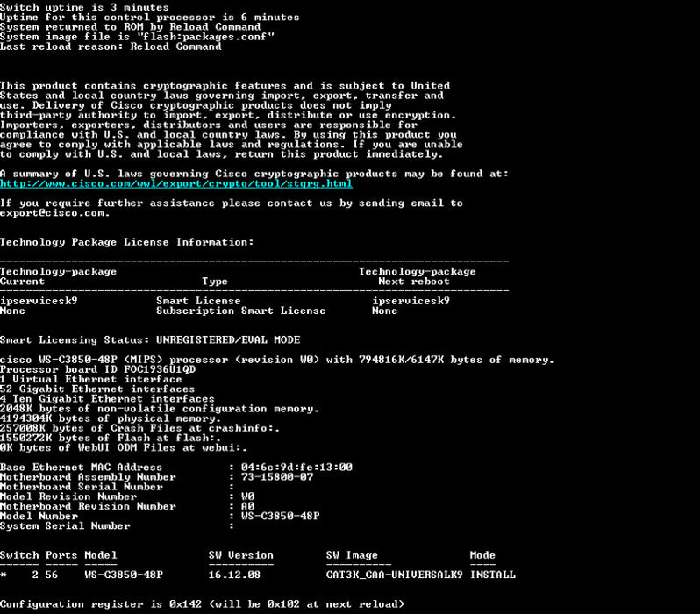This screenshot has height=614, width=700.
Task: Open the Cisco crypto export stqrg.html link
Action: point(176,183)
